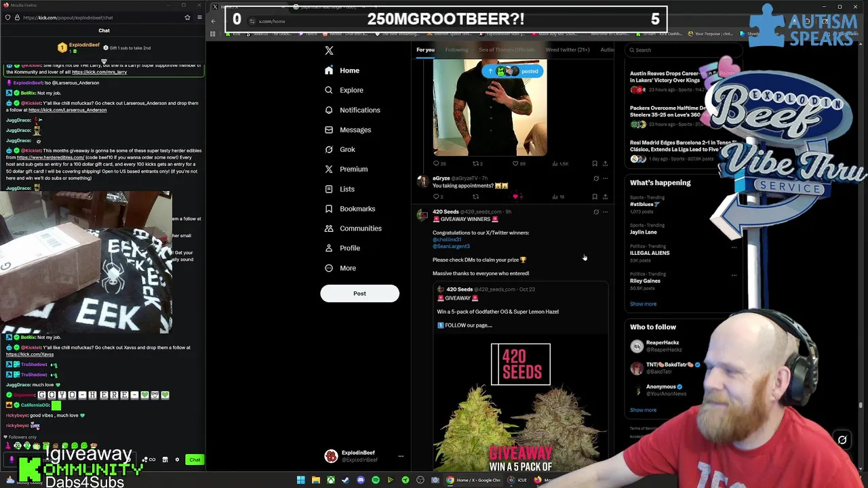Unlike aGryze's tweet with pink heart

(x=516, y=197)
